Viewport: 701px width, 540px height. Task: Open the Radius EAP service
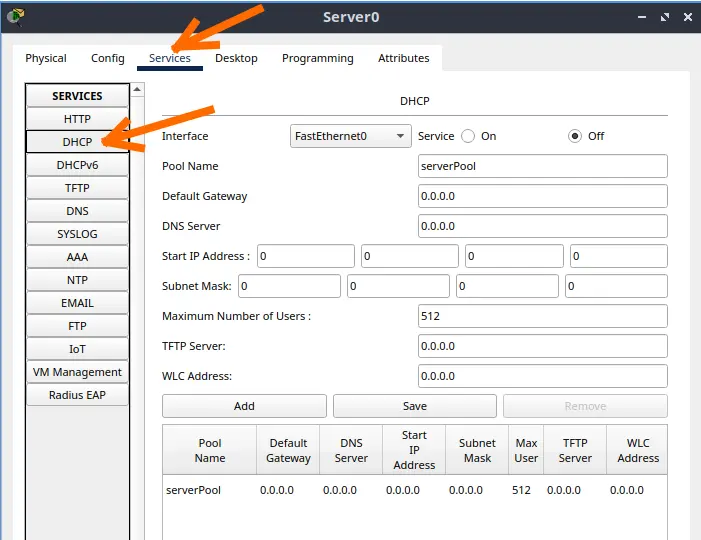[77, 395]
